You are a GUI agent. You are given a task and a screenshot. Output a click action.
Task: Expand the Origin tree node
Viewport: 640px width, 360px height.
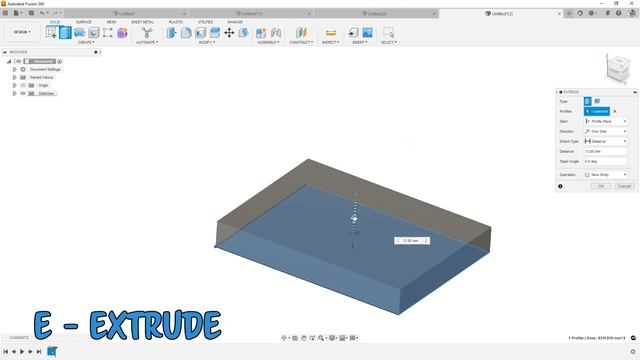click(x=15, y=85)
